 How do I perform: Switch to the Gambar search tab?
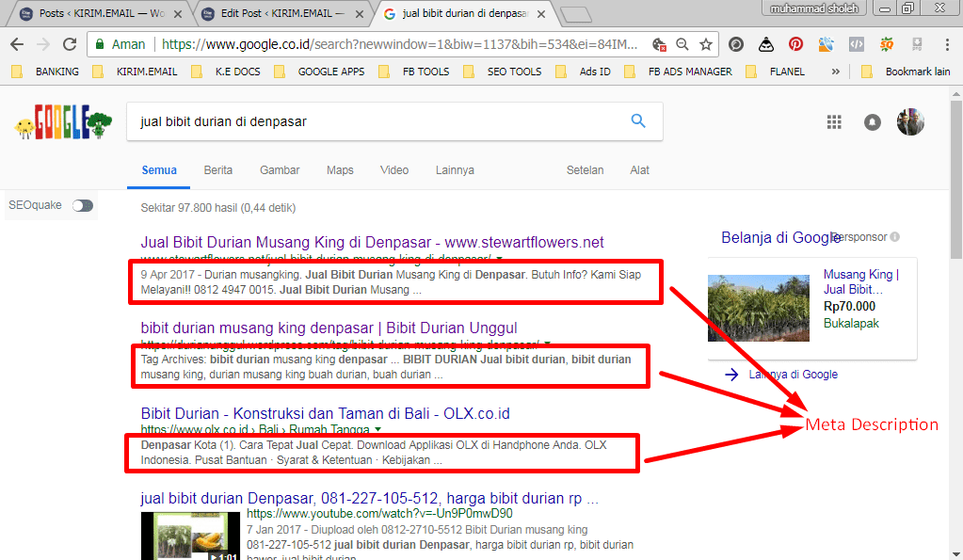(x=279, y=169)
